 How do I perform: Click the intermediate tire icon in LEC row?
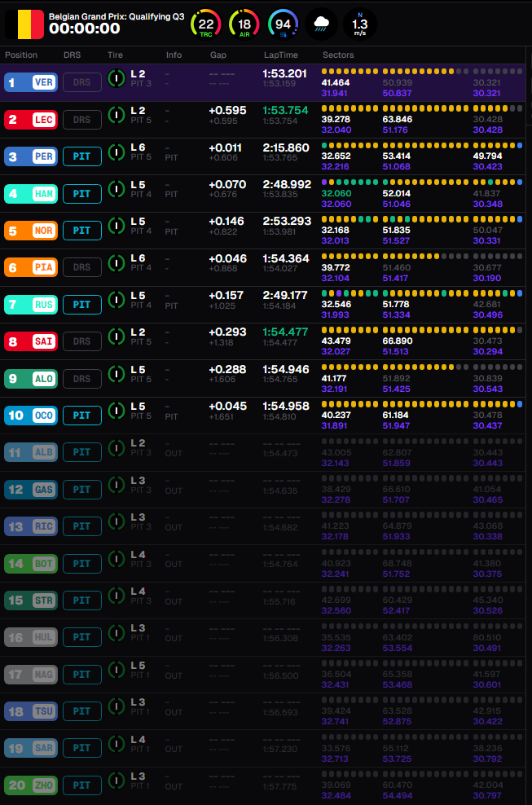coord(117,115)
